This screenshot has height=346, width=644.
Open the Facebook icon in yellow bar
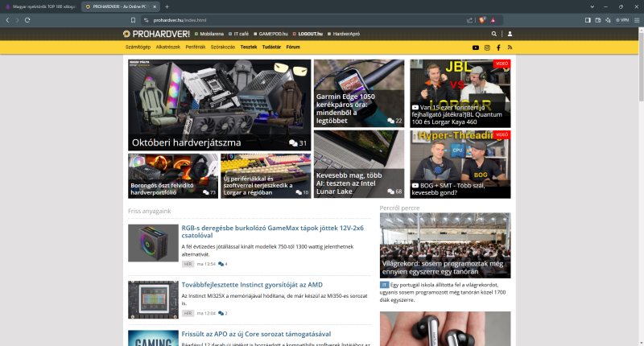pyautogui.click(x=498, y=47)
